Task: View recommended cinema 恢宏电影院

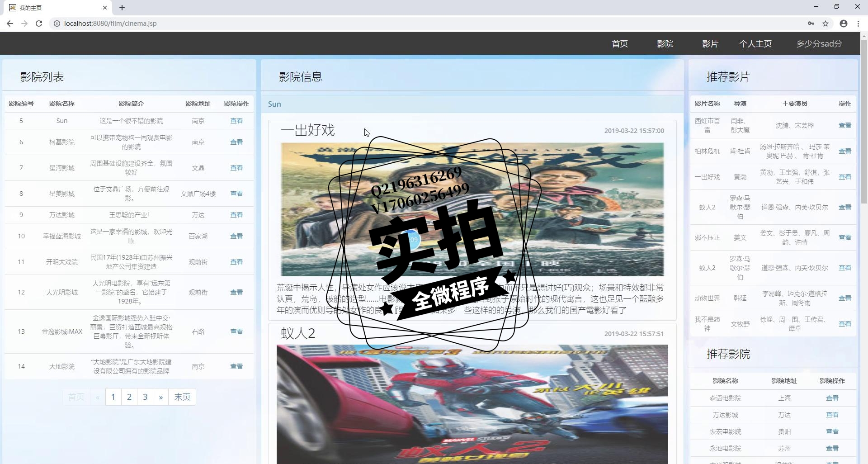Action: [x=832, y=431]
